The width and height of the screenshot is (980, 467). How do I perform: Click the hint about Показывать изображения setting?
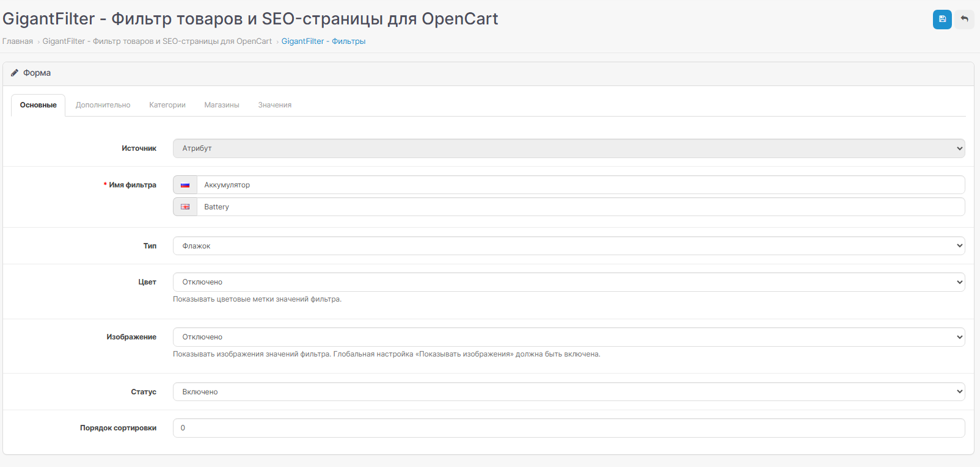pos(387,354)
